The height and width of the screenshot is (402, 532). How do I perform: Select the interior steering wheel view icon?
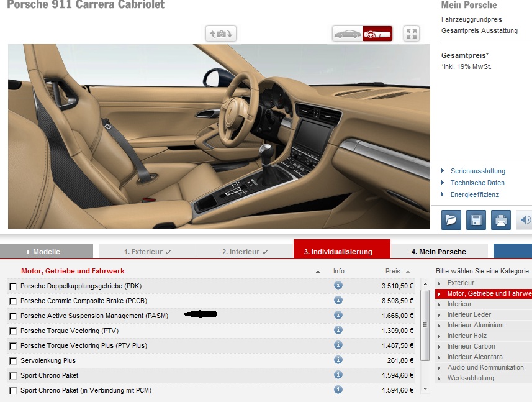(x=377, y=34)
